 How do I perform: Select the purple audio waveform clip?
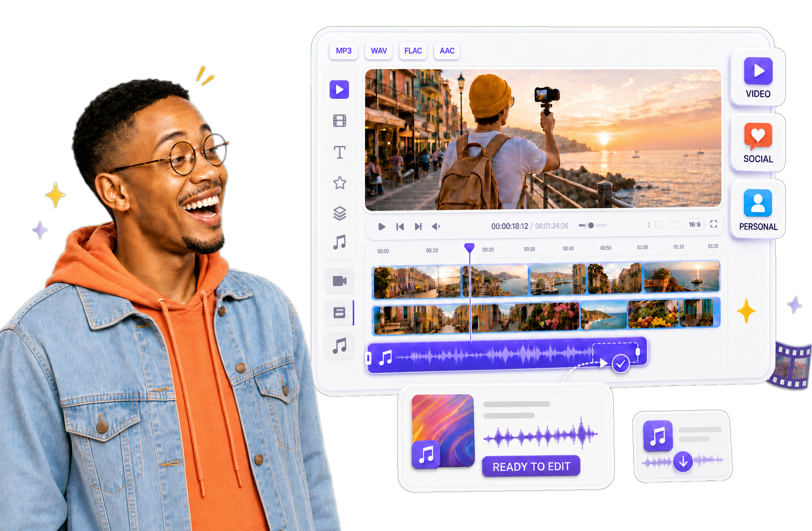click(x=507, y=356)
